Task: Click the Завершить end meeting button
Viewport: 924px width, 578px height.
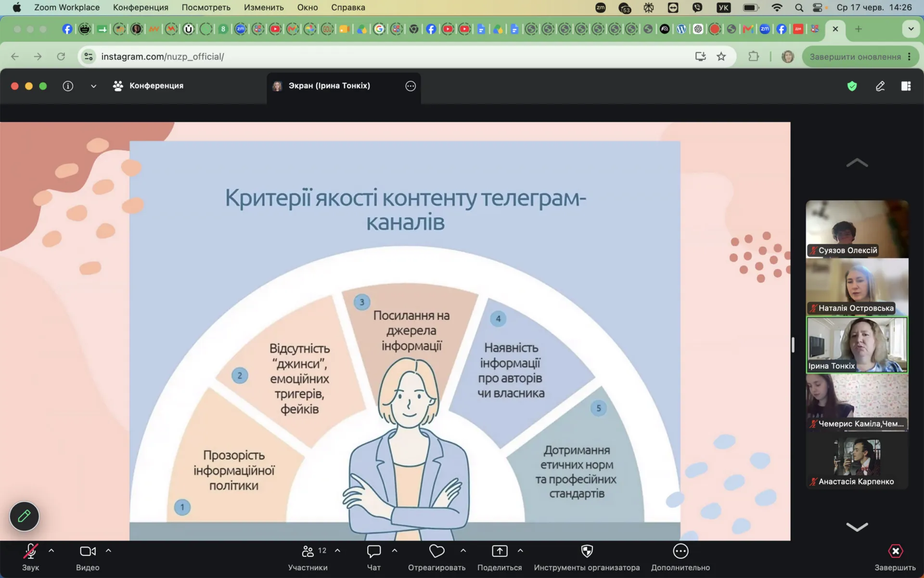Action: (x=895, y=557)
